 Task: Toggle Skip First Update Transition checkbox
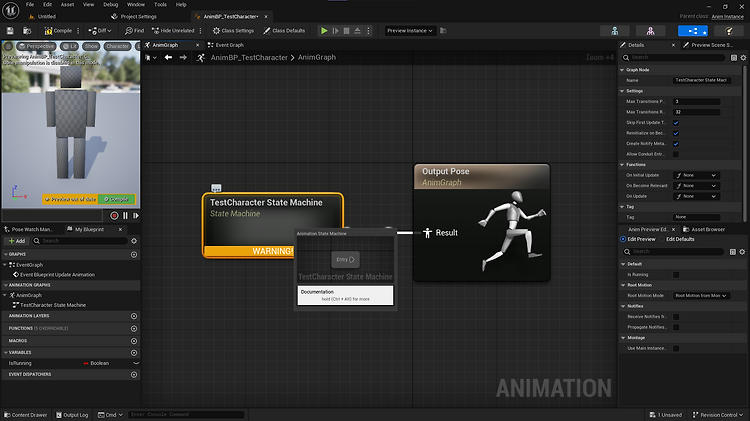tap(676, 122)
